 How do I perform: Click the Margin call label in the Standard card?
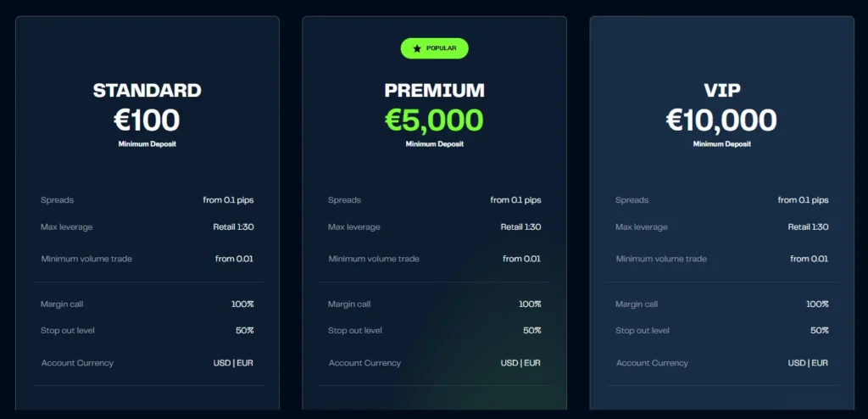(62, 304)
